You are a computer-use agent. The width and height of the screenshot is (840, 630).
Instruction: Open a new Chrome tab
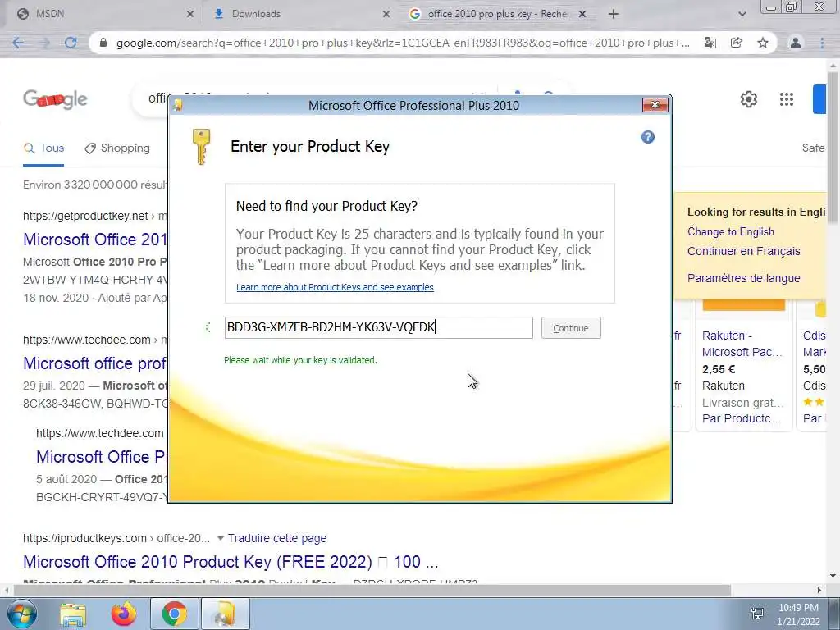click(614, 15)
